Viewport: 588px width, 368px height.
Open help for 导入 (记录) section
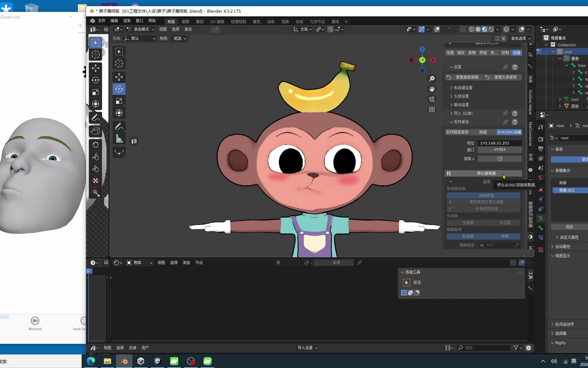(x=515, y=113)
